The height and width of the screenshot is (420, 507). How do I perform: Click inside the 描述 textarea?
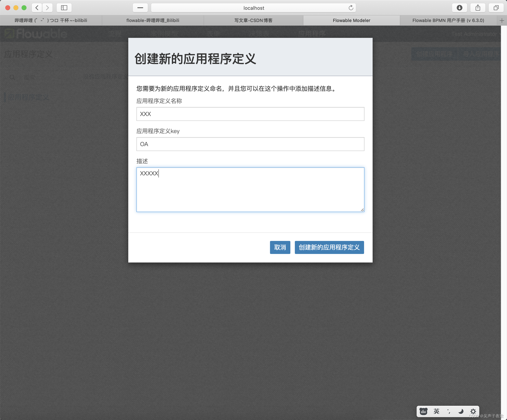coord(250,190)
